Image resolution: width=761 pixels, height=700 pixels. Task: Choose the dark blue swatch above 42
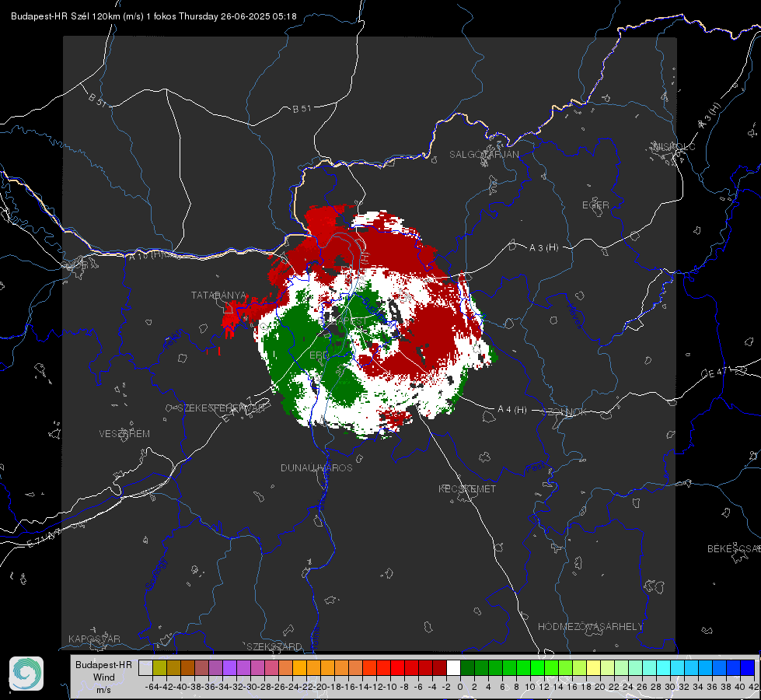[x=748, y=668]
